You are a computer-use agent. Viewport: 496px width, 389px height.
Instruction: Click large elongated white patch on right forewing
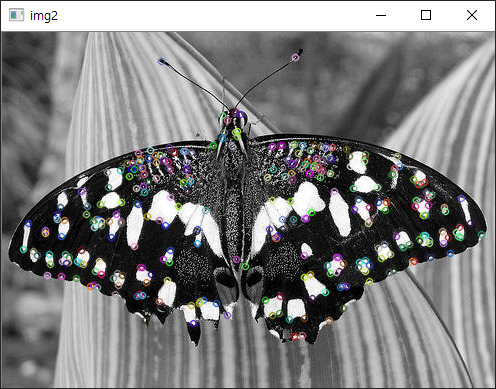click(340, 213)
